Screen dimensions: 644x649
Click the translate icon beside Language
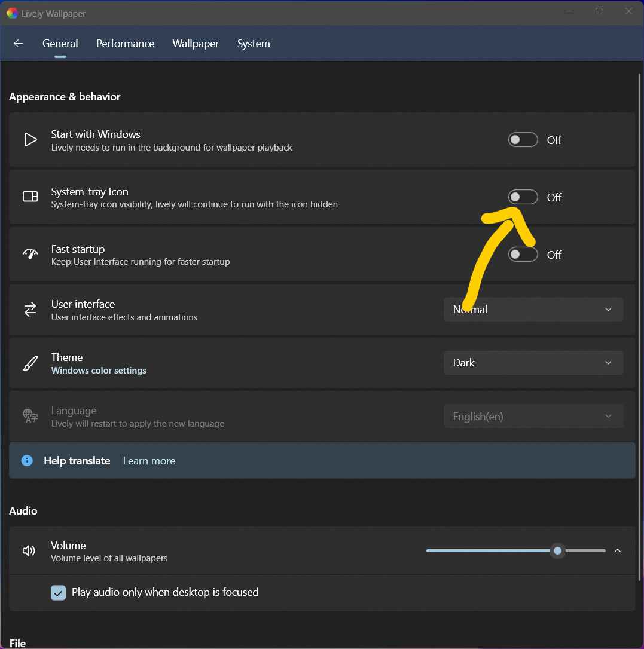coord(30,415)
